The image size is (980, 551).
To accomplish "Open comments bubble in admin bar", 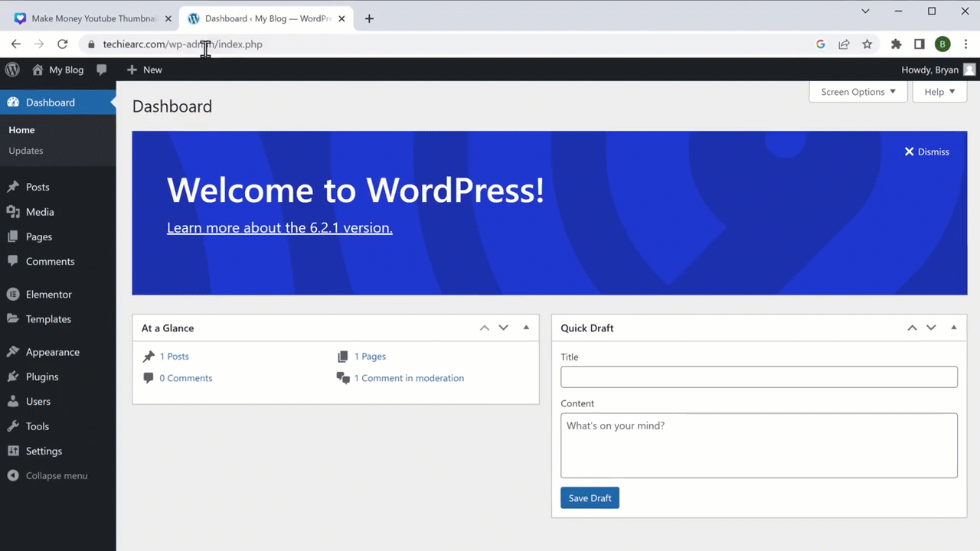I will pyautogui.click(x=102, y=70).
